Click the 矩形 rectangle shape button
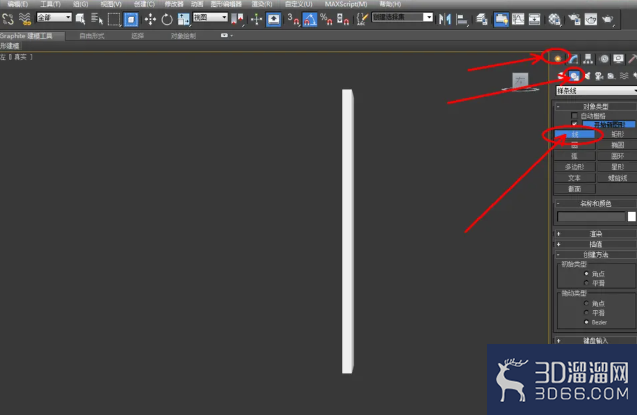This screenshot has width=637, height=415. pos(617,134)
